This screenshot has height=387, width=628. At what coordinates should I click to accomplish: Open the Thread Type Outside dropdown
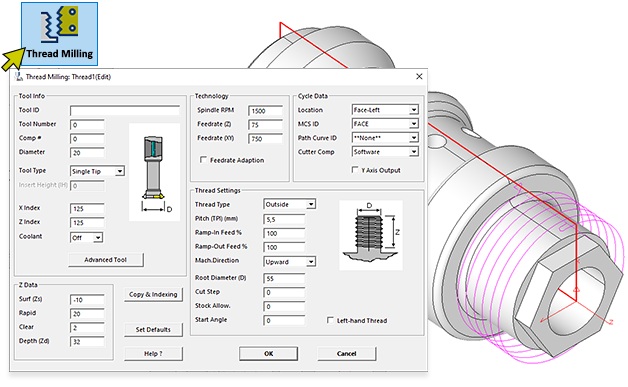(x=290, y=204)
